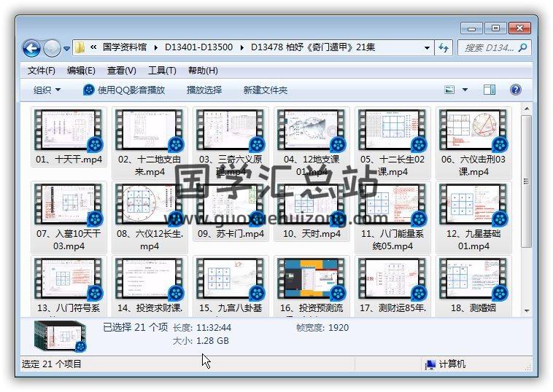Select video 08、六仪12长生.mp4
This screenshot has width=553, height=392.
150,217
